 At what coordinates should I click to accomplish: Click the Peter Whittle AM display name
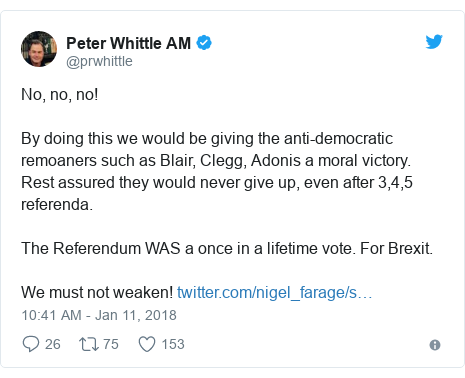pyautogui.click(x=128, y=43)
